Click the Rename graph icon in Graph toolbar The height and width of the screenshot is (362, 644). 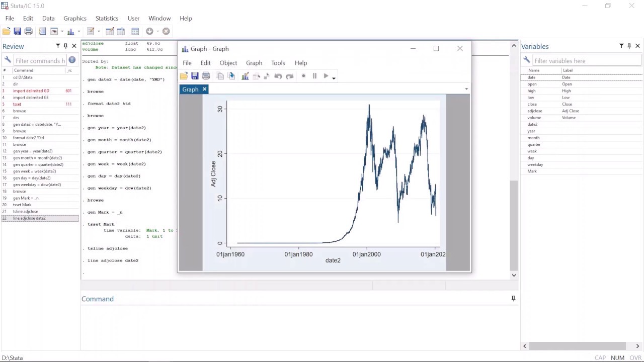[231, 76]
